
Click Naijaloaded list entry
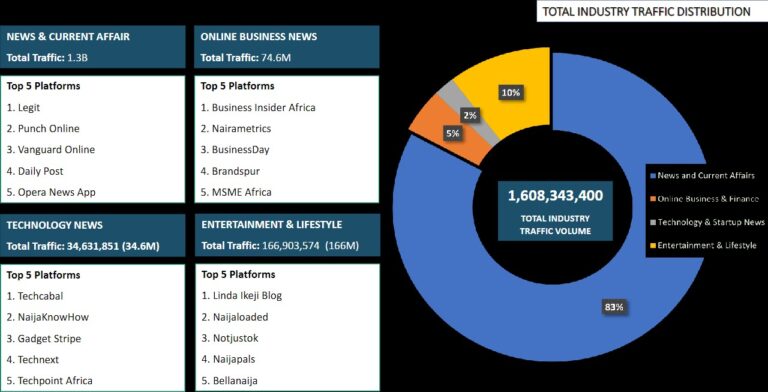tap(235, 317)
